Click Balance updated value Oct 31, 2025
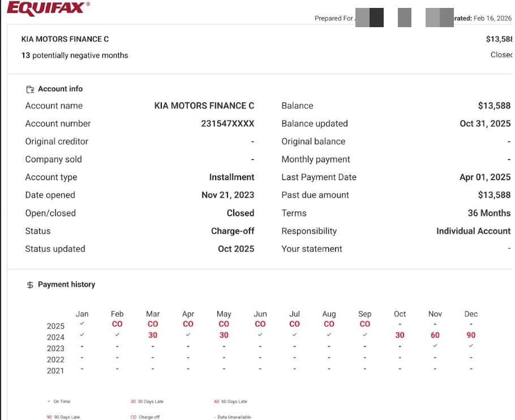The width and height of the screenshot is (515, 420). coord(485,123)
